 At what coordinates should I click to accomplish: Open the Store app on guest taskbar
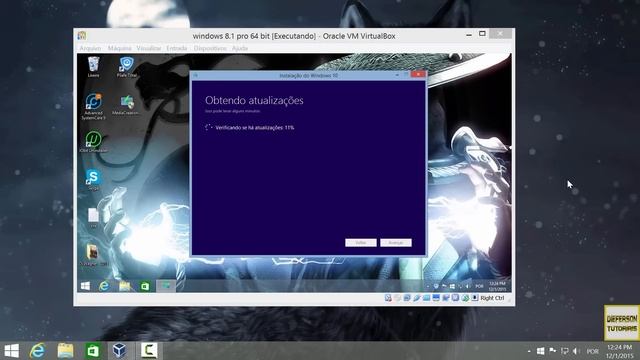click(145, 286)
